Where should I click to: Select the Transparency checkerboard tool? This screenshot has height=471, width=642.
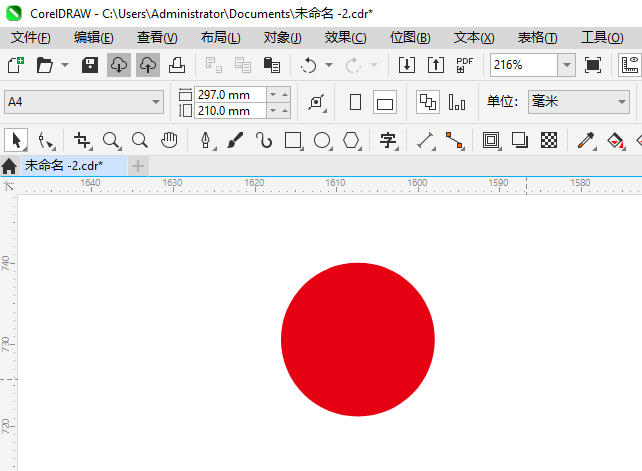549,140
